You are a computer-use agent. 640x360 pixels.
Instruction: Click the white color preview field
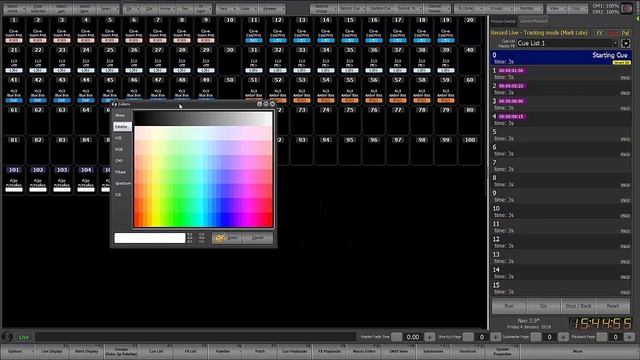150,238
